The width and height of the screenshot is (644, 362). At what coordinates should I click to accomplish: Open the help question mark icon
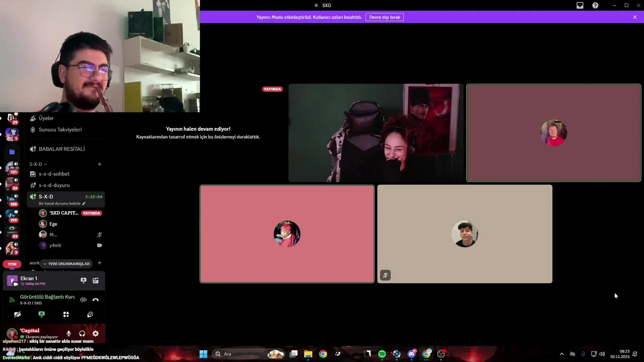click(595, 6)
